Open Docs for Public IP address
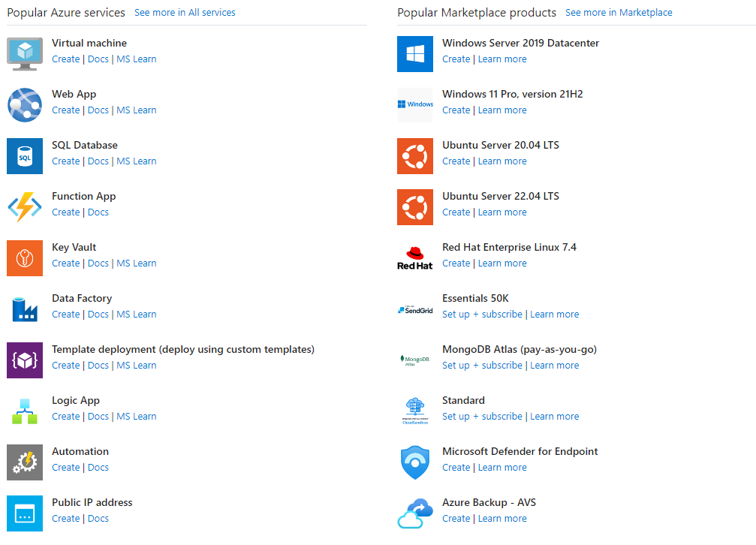Viewport: 756px width, 545px height. tap(98, 519)
